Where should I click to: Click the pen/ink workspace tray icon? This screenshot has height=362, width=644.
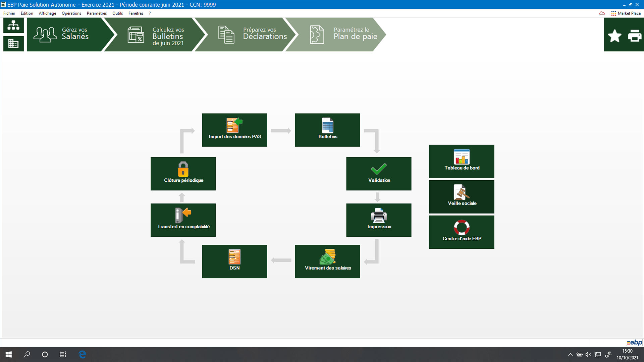608,355
